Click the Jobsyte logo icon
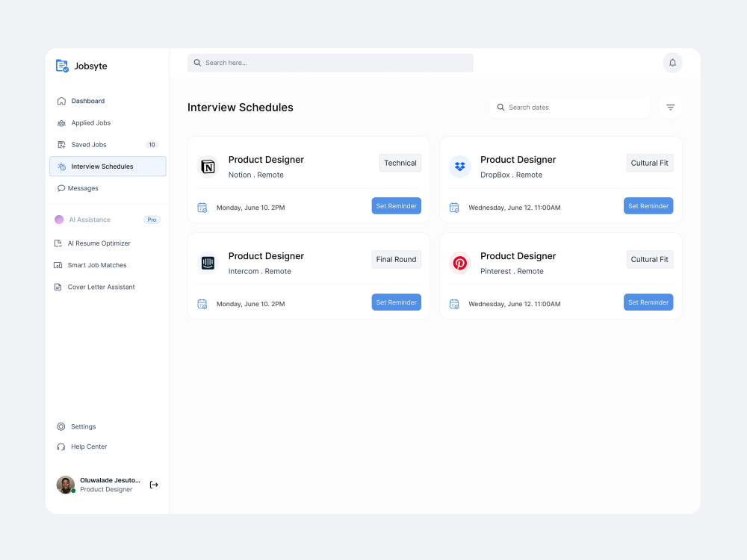Image resolution: width=747 pixels, height=560 pixels. coord(62,66)
